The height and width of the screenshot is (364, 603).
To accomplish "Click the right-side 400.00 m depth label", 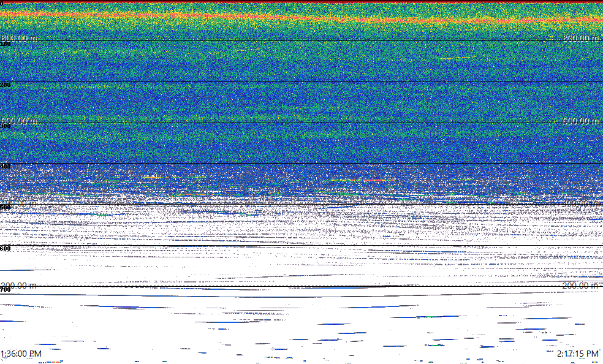I will click(x=581, y=203).
